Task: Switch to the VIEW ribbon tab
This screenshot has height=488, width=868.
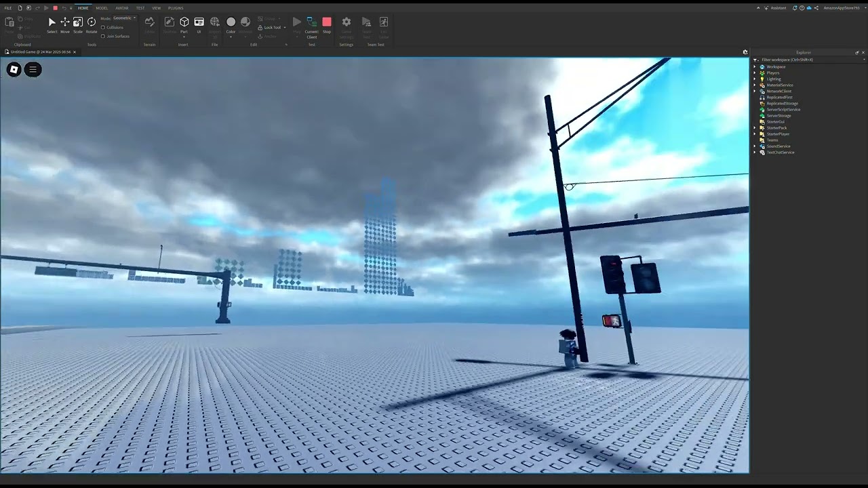Action: pos(156,8)
